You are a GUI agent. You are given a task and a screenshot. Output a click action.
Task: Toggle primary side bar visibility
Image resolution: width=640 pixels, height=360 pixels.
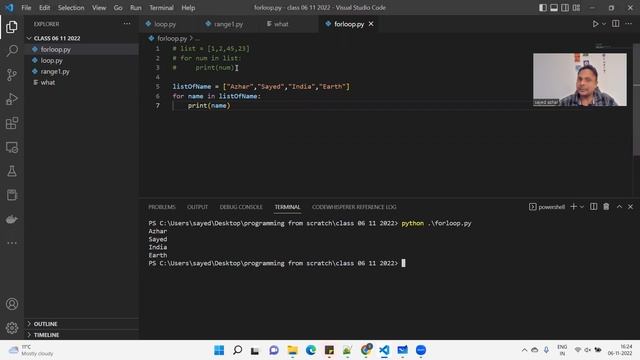(543, 8)
